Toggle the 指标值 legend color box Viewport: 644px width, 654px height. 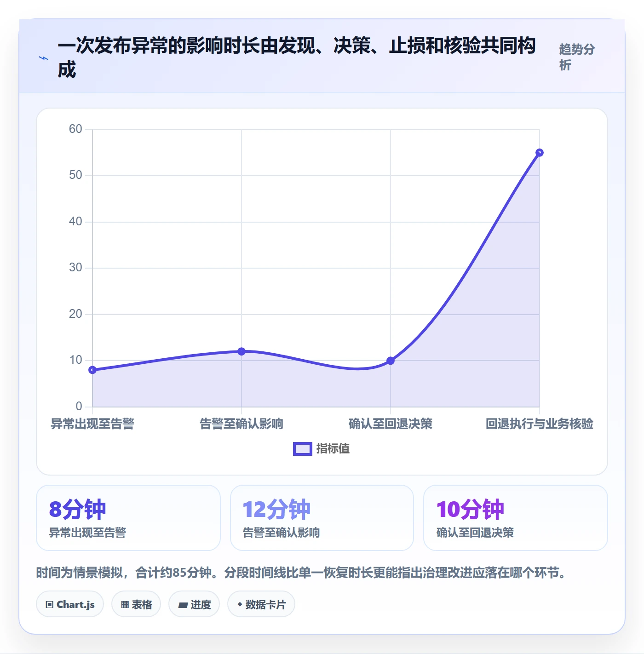[303, 449]
